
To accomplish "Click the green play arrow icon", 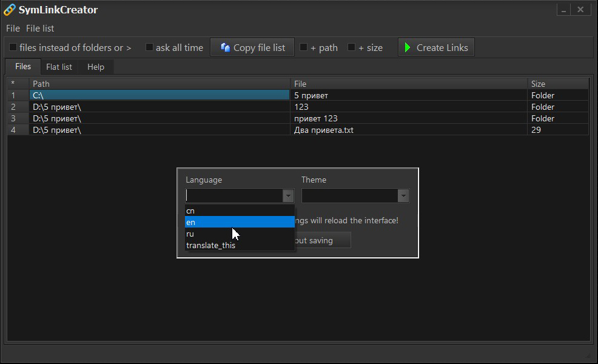I will [408, 47].
